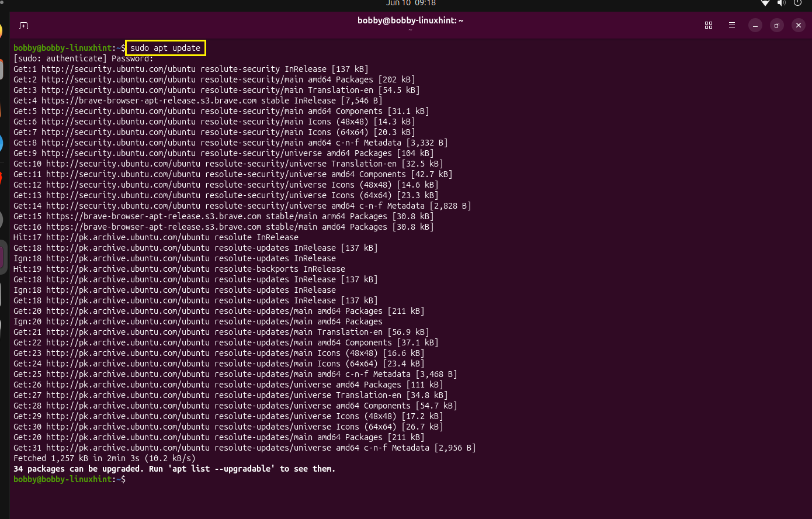Click the Hit:17 resolute InRelease line

coord(156,237)
